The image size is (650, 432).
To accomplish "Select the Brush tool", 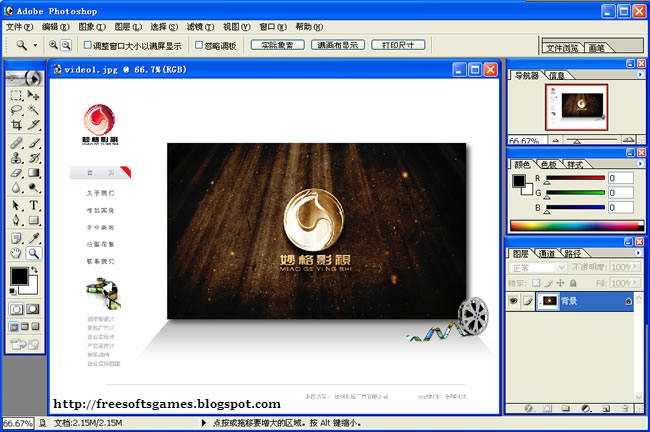I will click(x=34, y=143).
